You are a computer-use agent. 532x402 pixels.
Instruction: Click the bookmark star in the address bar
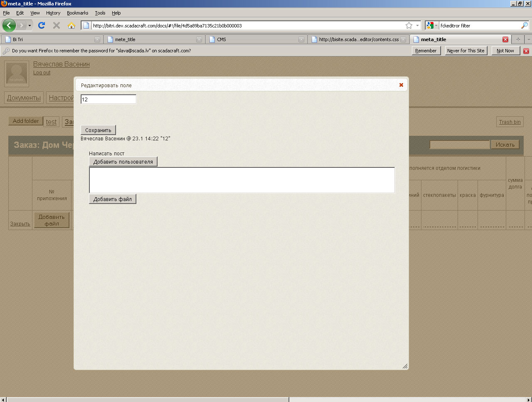[409, 25]
